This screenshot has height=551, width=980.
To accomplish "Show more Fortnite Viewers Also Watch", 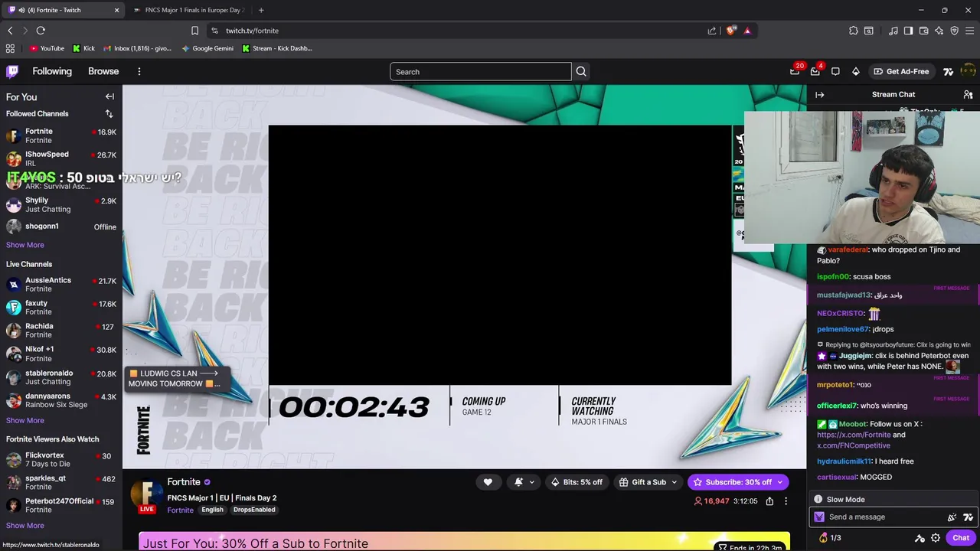I will [25, 525].
